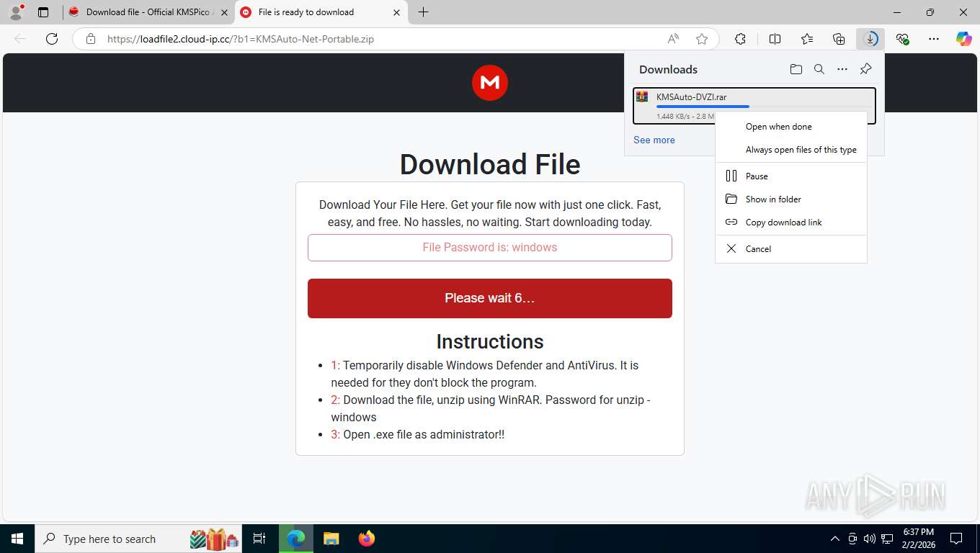Refresh the current page
Screen dimensions: 980x553
52,39
